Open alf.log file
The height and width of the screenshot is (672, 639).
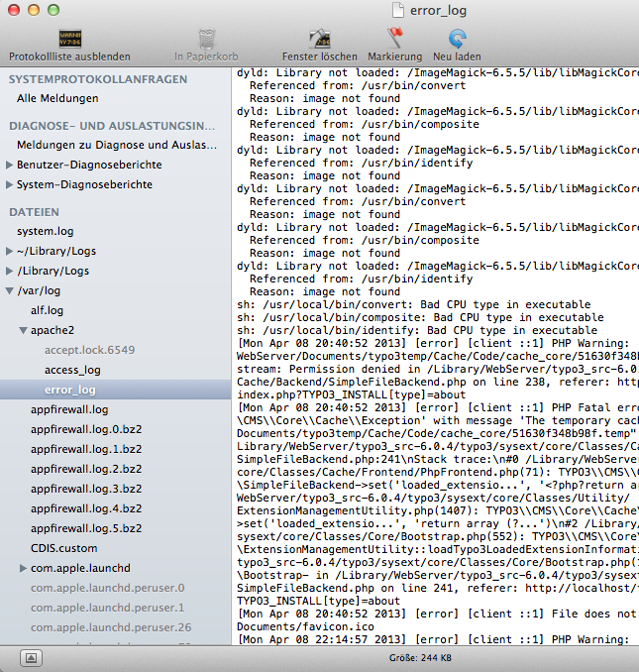click(48, 310)
